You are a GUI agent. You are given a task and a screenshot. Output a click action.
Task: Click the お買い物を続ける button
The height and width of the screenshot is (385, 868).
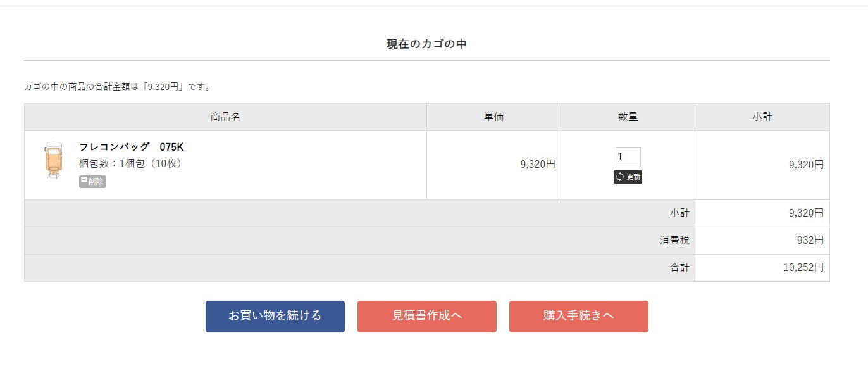[275, 316]
